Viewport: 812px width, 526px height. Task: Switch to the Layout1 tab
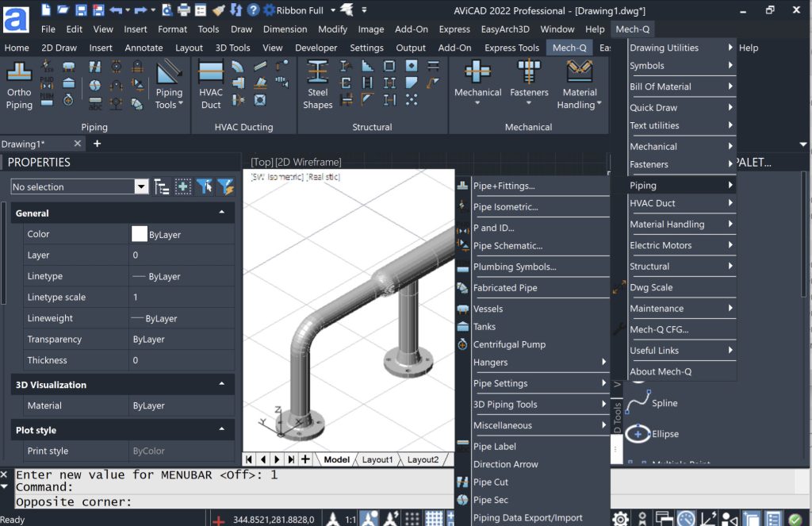377,459
